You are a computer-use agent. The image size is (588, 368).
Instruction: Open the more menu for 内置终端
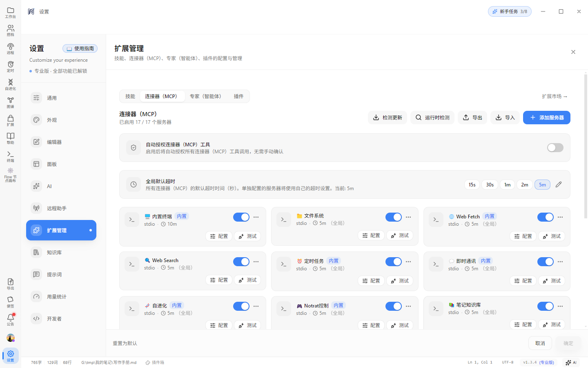pyautogui.click(x=256, y=217)
